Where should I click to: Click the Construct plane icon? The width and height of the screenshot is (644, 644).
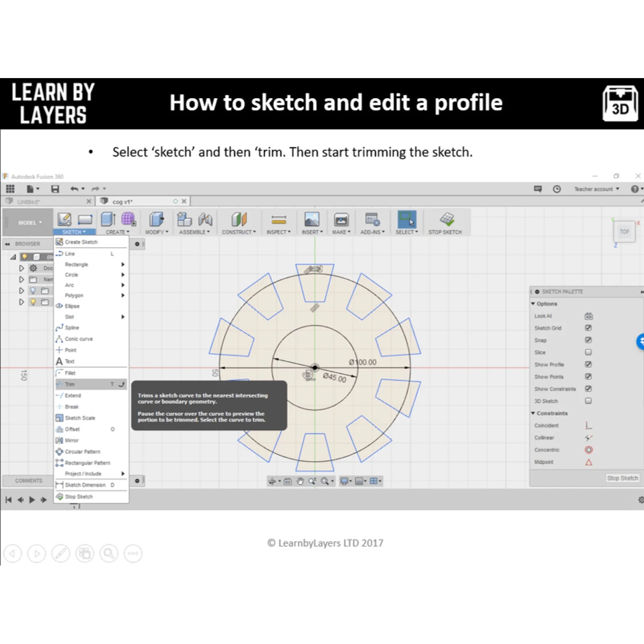(239, 219)
